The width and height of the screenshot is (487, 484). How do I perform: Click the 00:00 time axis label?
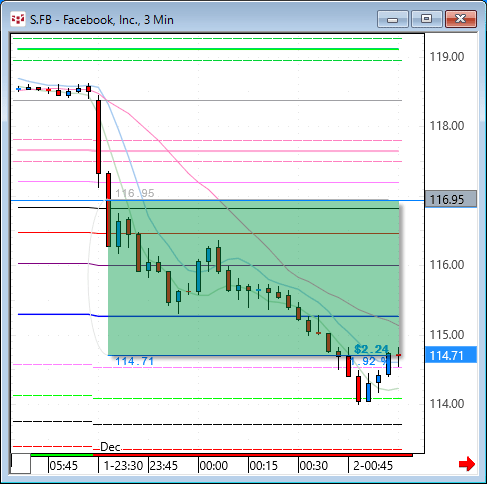[x=213, y=466]
